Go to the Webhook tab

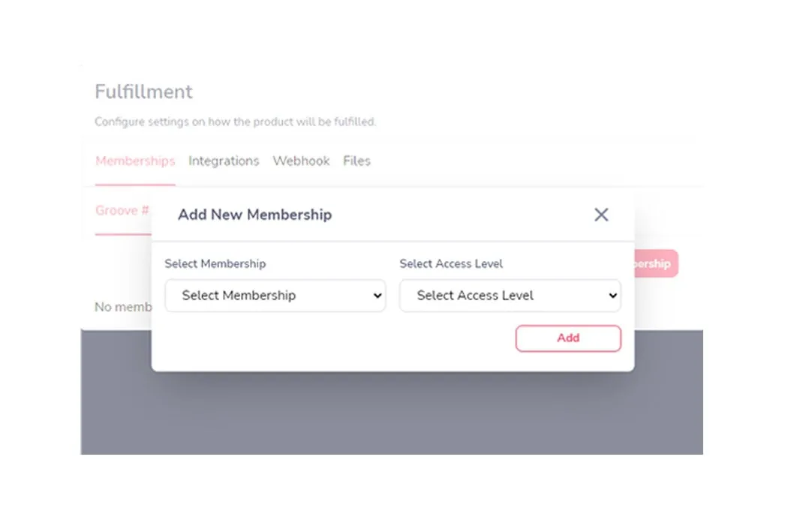click(x=301, y=161)
